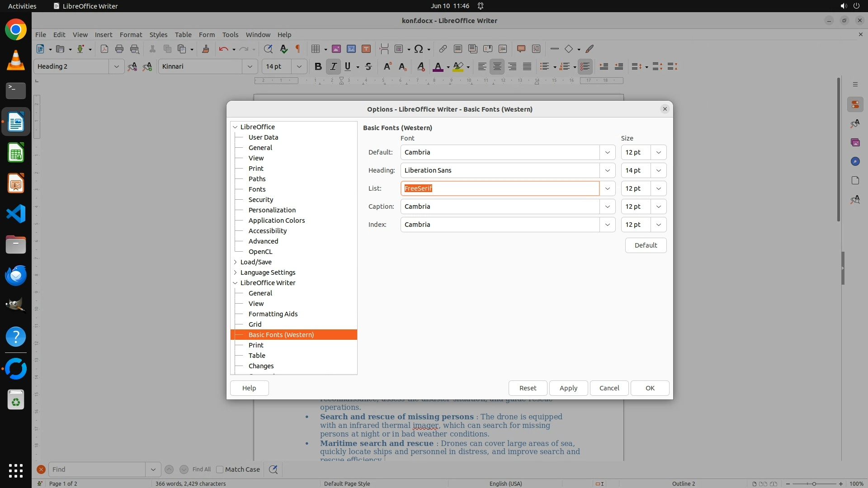Click the Insert Hyperlink icon
The height and width of the screenshot is (488, 868).
[443, 49]
